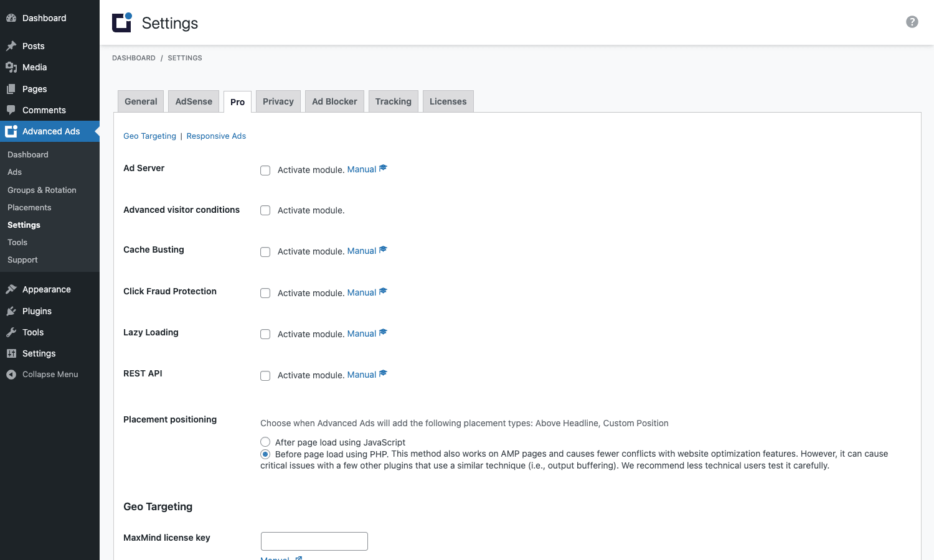
Task: Jump to Geo Targeting section link
Action: click(x=149, y=136)
